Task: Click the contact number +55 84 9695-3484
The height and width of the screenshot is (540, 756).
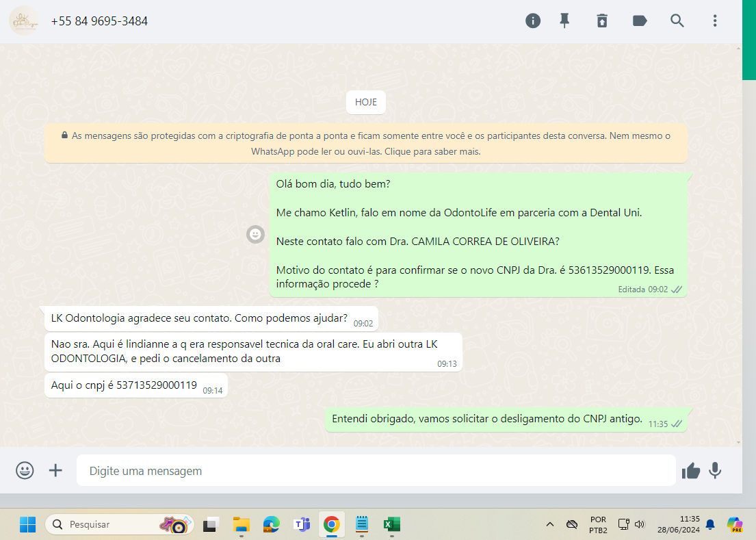Action: pyautogui.click(x=99, y=21)
